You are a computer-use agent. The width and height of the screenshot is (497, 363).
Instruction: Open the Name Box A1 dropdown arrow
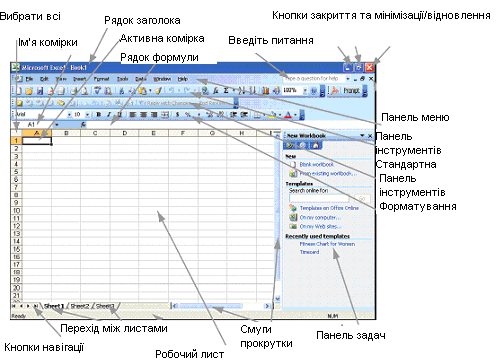(56, 124)
